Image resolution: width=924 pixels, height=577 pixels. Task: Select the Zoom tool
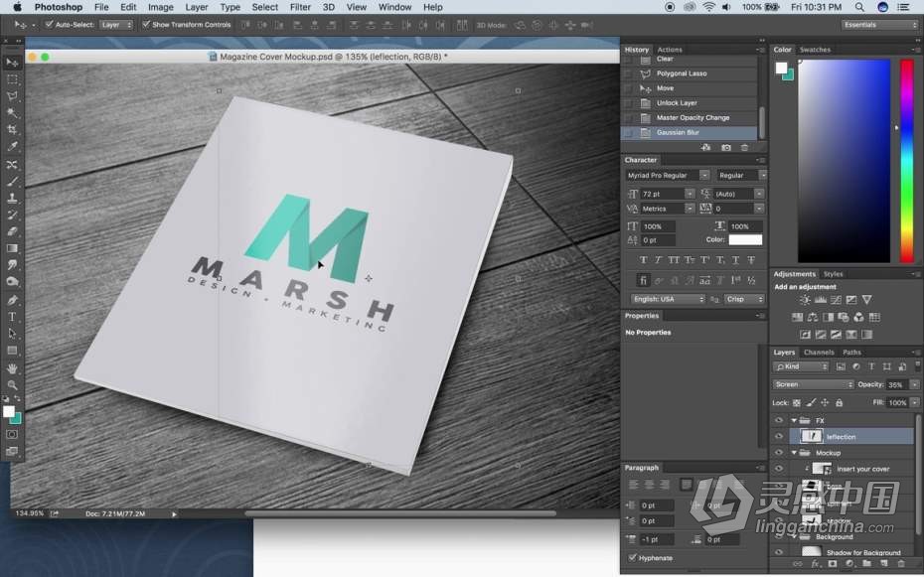[12, 385]
